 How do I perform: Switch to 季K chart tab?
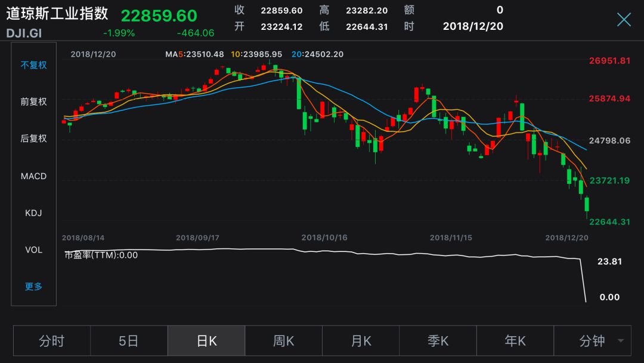coord(438,341)
